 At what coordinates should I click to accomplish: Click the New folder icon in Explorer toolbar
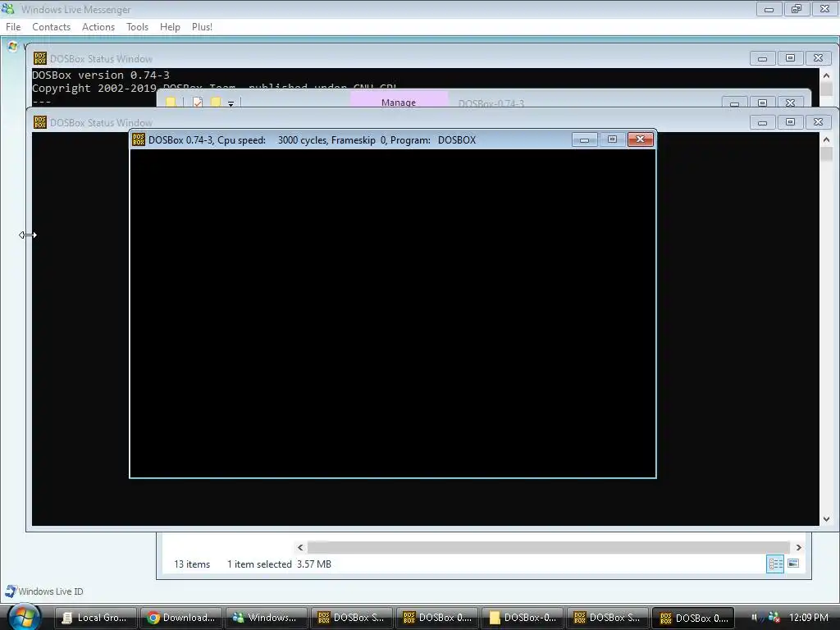216,102
